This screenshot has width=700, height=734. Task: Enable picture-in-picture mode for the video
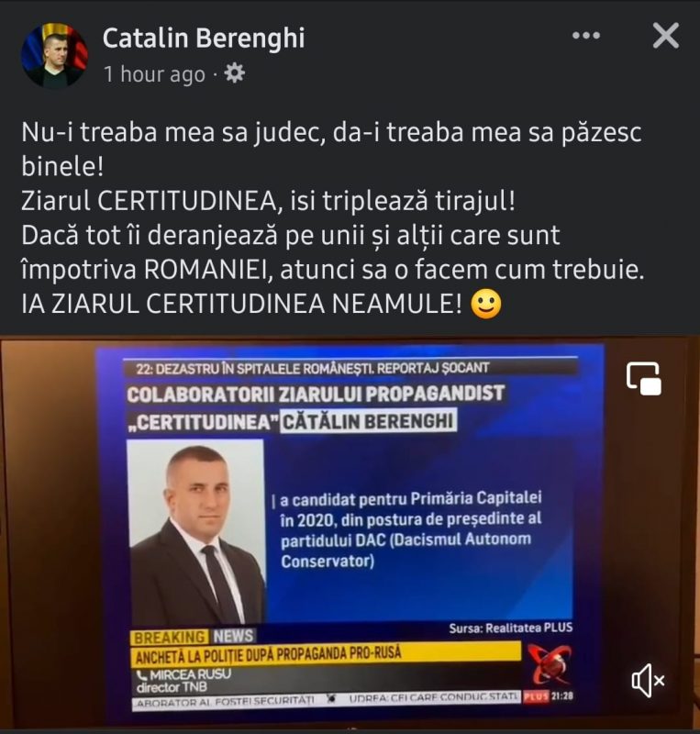(x=644, y=378)
